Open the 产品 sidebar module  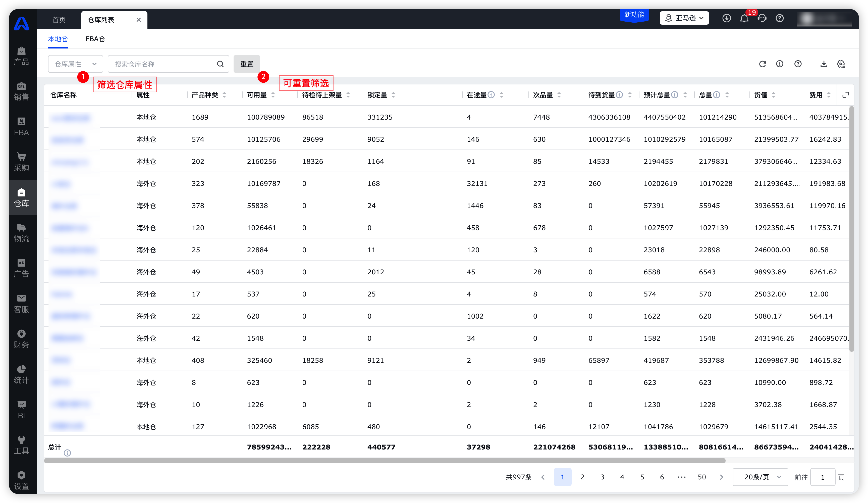(21, 56)
